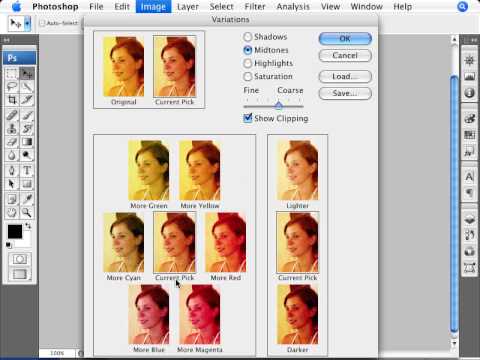The height and width of the screenshot is (360, 480).
Task: Open the Histogram panel icon
Action: point(469,77)
